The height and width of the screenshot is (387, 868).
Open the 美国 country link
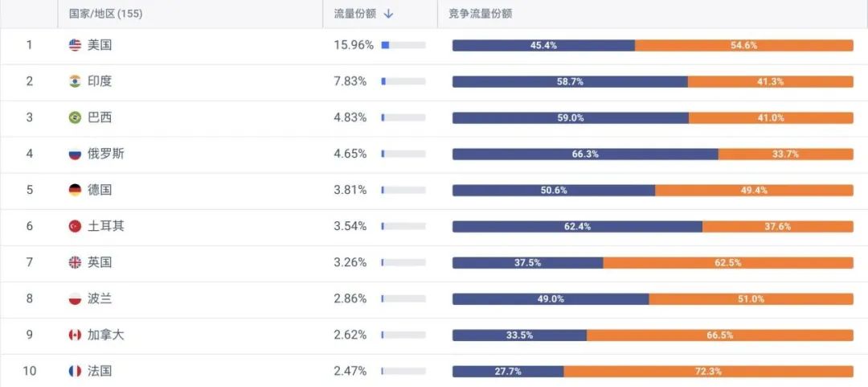click(100, 45)
